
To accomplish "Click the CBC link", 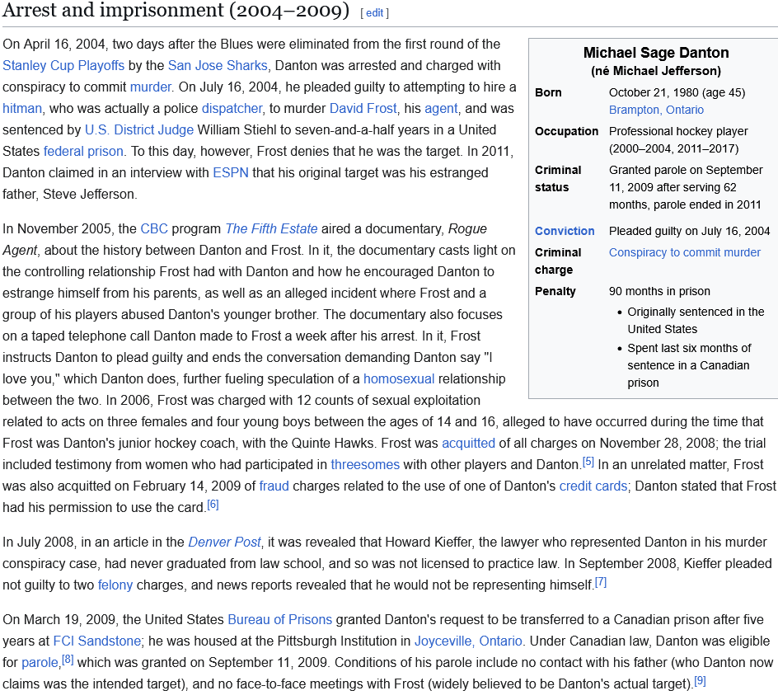I will click(154, 229).
